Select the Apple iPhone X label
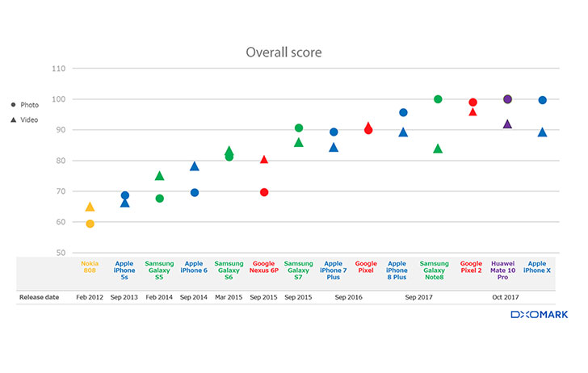This screenshot has width=588, height=373. click(x=537, y=267)
